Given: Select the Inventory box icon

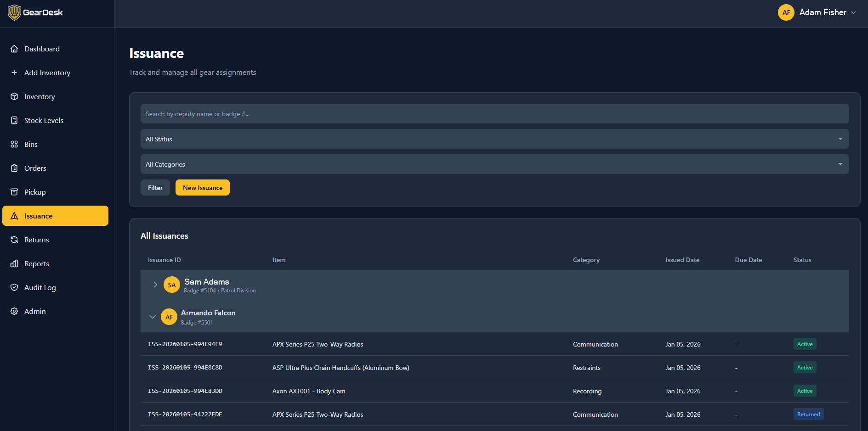Looking at the screenshot, I should (14, 97).
